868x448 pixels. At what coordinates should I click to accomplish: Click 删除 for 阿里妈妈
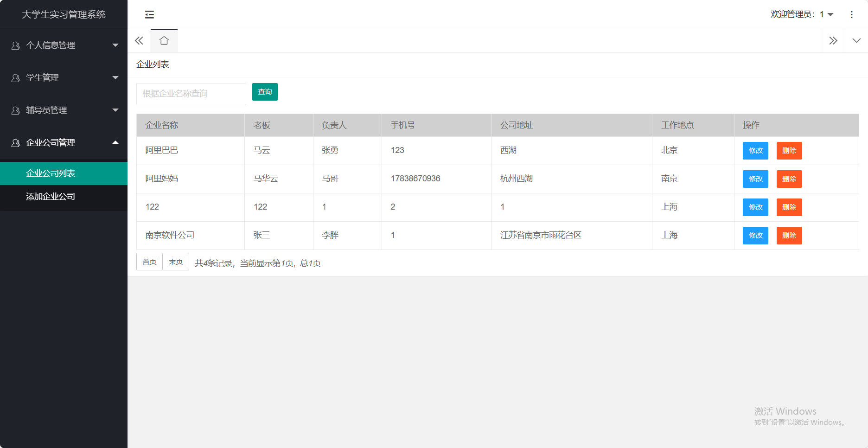click(x=789, y=179)
